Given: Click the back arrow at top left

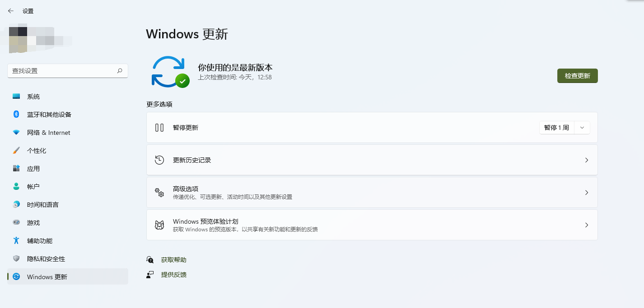Looking at the screenshot, I should tap(10, 10).
